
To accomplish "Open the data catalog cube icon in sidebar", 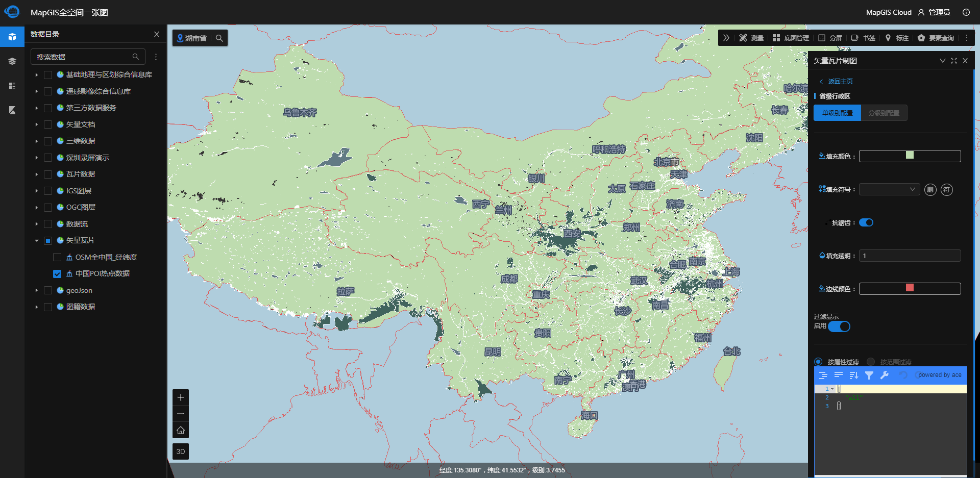I will click(x=12, y=37).
